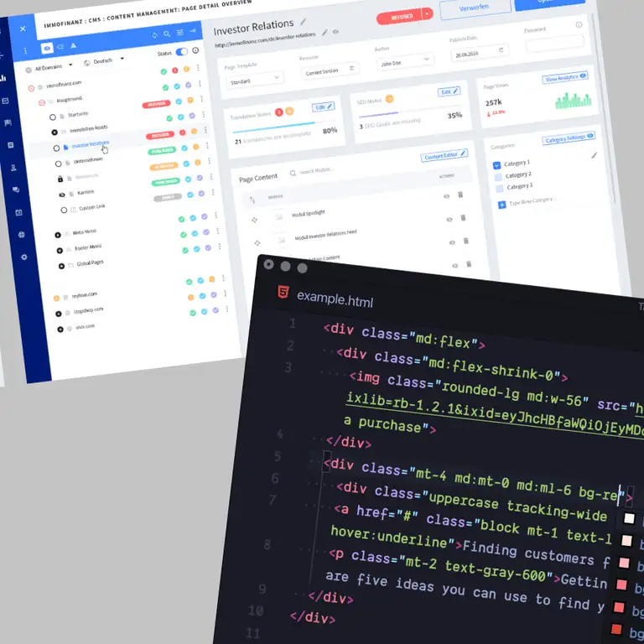
Task: Click the Publish Date field
Action: click(x=479, y=53)
